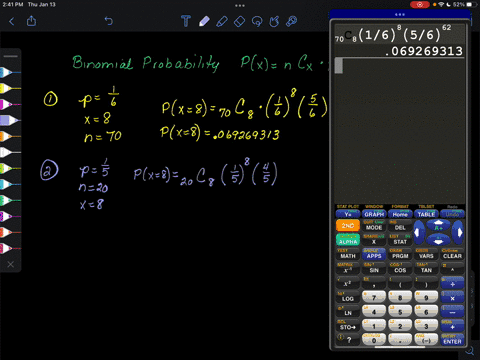Tap the calculator left arrow key
This screenshot has height=360, width=480.
[x=418, y=232]
